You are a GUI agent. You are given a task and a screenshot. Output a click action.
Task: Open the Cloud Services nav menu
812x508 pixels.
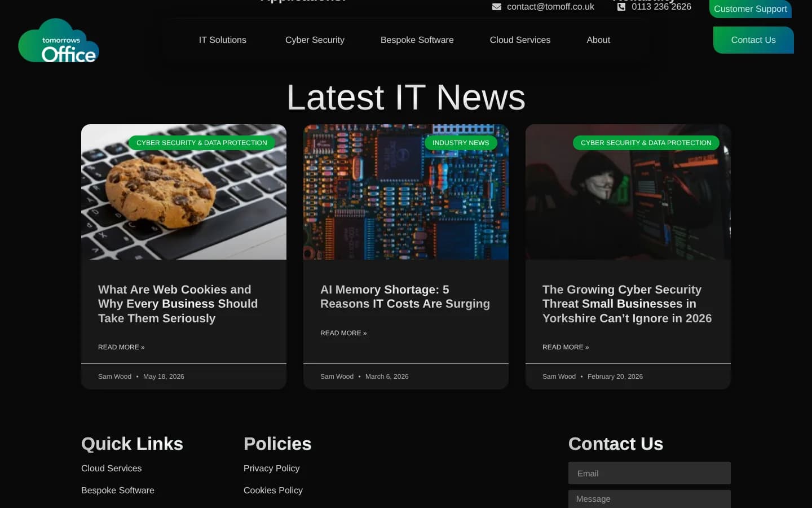[520, 40]
